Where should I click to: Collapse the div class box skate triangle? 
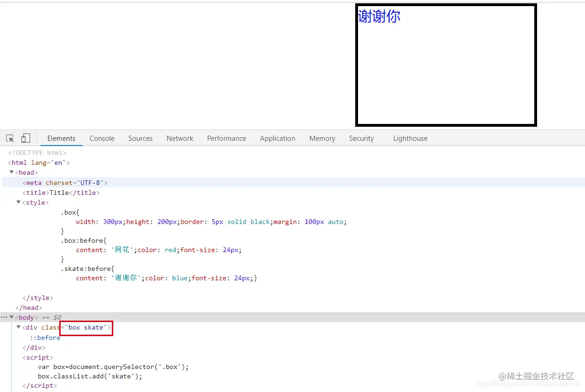click(x=19, y=327)
